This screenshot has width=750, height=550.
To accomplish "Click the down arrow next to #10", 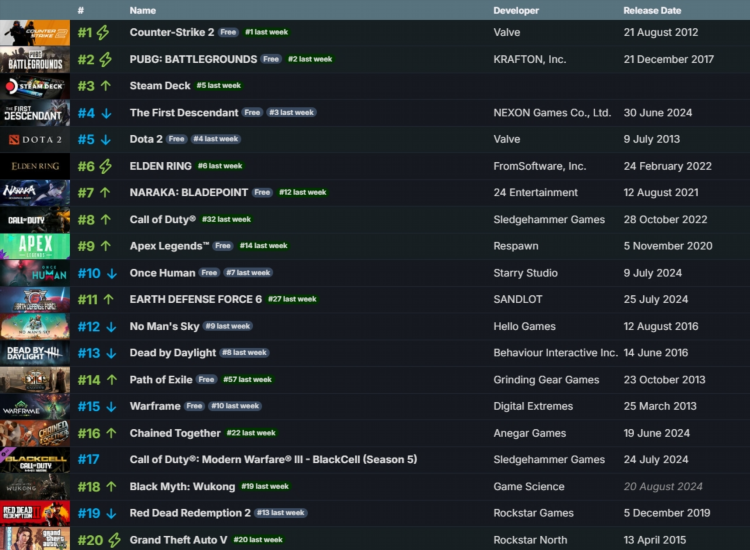I will pyautogui.click(x=111, y=273).
